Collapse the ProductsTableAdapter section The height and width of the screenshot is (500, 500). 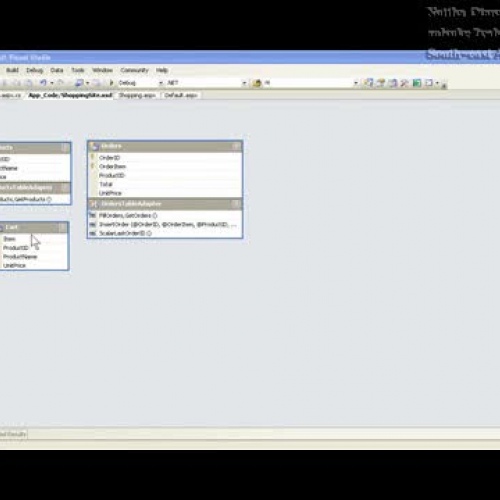coord(65,188)
